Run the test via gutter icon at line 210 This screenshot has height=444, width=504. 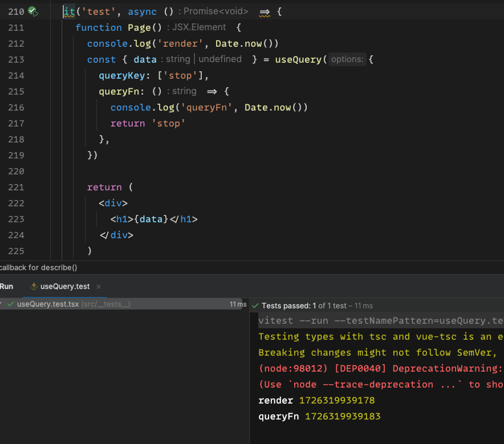[x=33, y=11]
